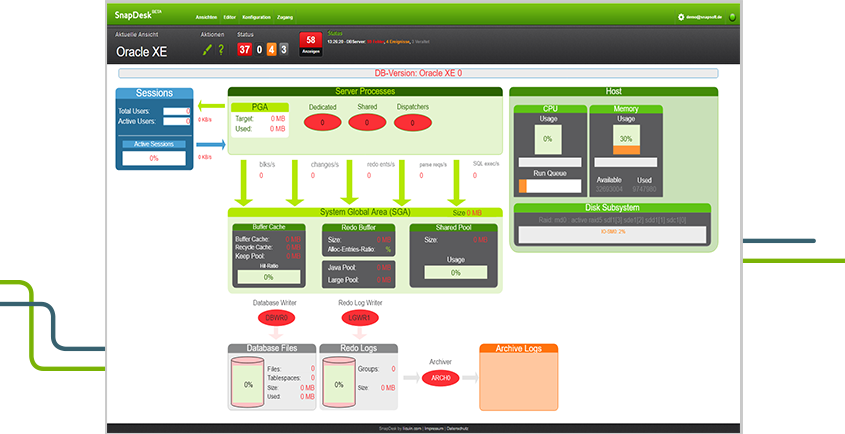Click the Total Users value field
Screen dimensions: 845x434
(177, 112)
